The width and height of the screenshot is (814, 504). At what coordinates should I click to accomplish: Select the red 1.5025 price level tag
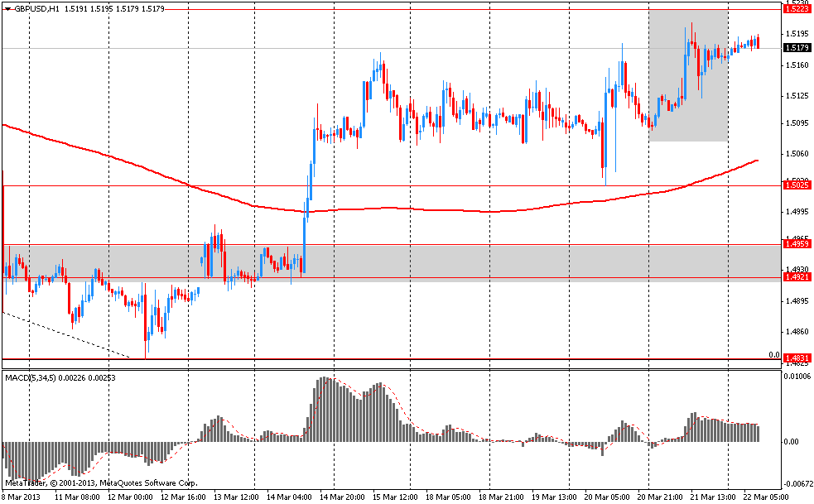coord(797,185)
